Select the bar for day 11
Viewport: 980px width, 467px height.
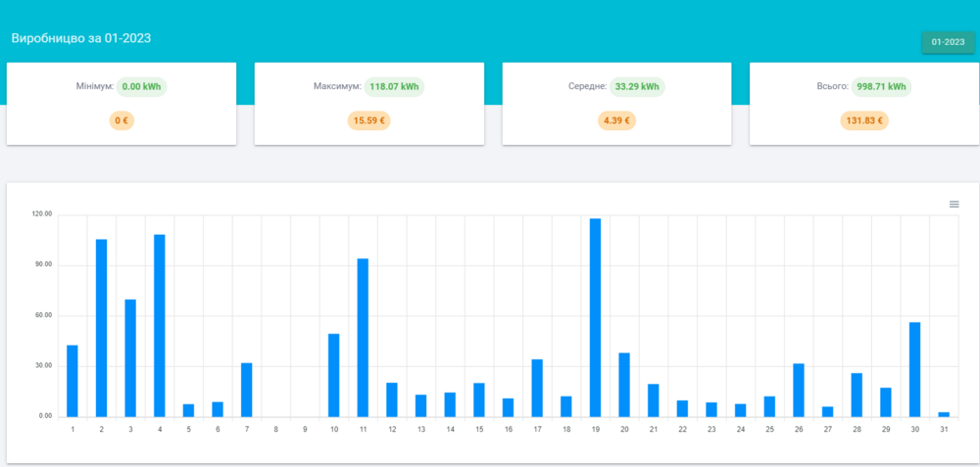(363, 337)
